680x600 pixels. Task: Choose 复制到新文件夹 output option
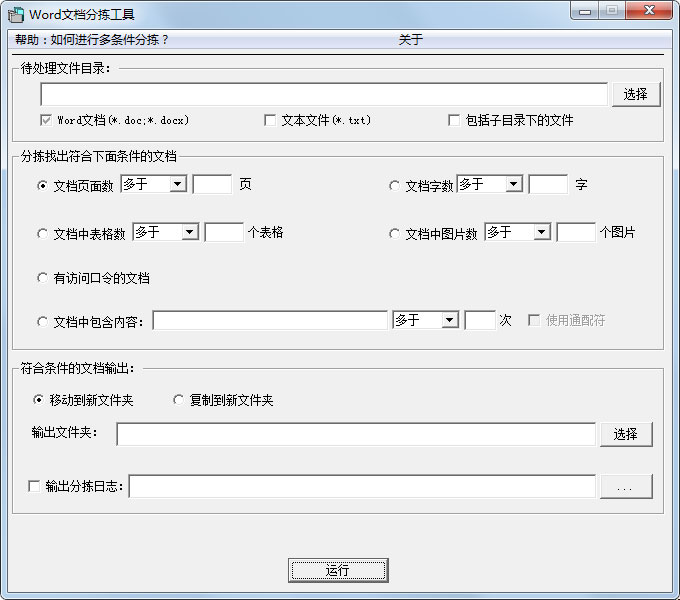click(x=179, y=400)
